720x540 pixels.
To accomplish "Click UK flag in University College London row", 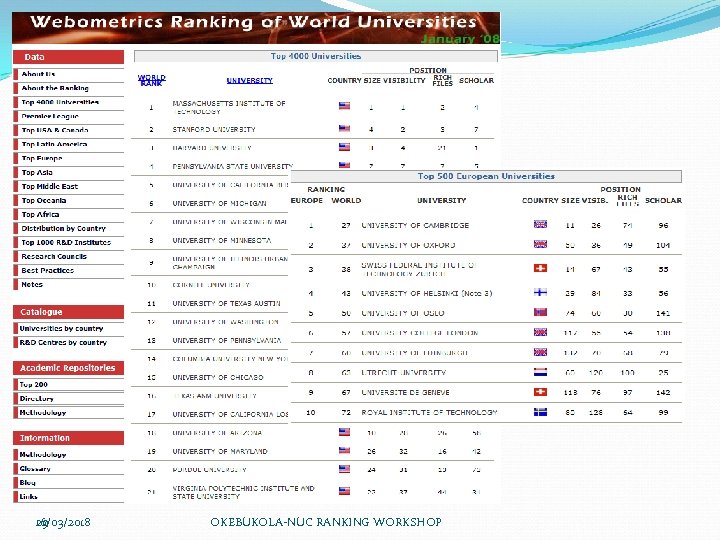I will pyautogui.click(x=540, y=332).
